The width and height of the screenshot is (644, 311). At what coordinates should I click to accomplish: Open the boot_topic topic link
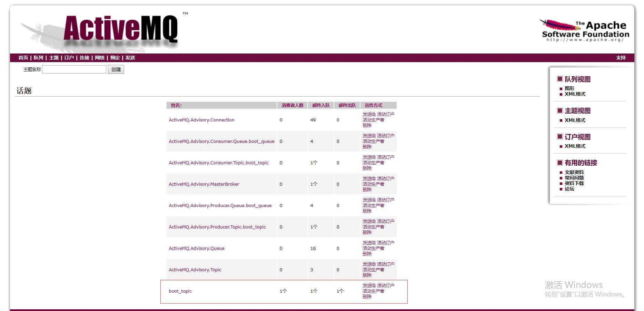coord(180,291)
